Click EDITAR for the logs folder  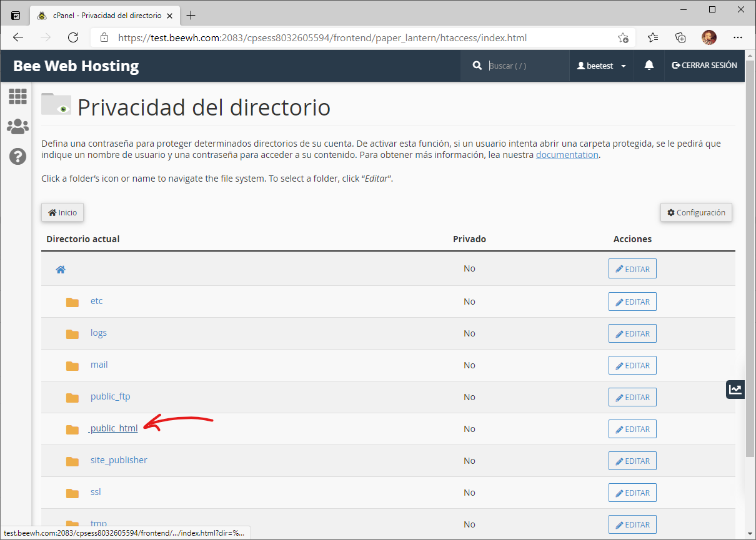(x=632, y=333)
